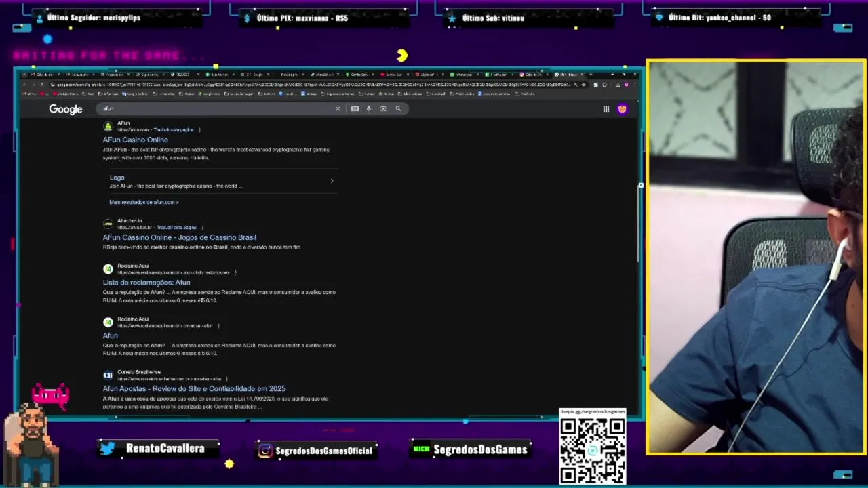Click Mais resultados de afun.com
Viewport: 868px width, 488px height.
point(144,202)
